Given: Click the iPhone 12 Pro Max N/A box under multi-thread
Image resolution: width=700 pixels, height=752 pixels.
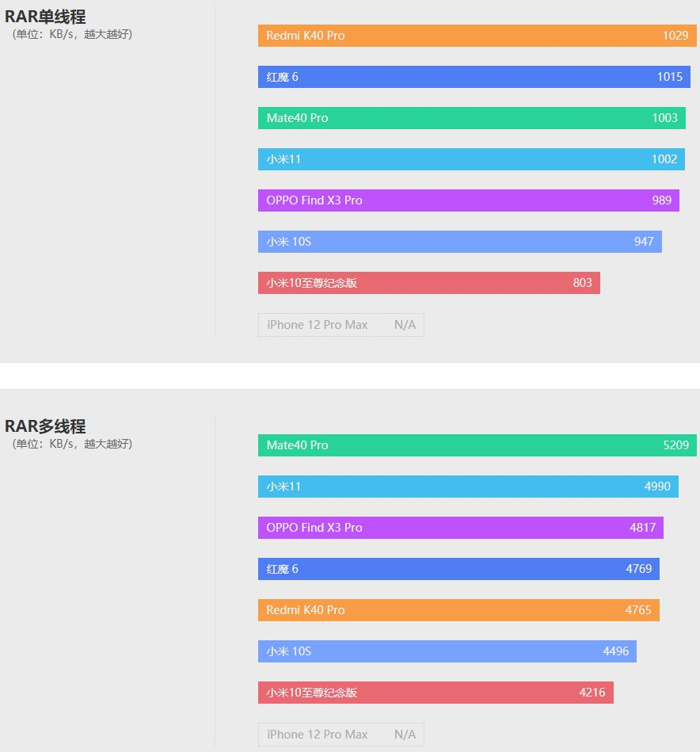Looking at the screenshot, I should coord(341,735).
